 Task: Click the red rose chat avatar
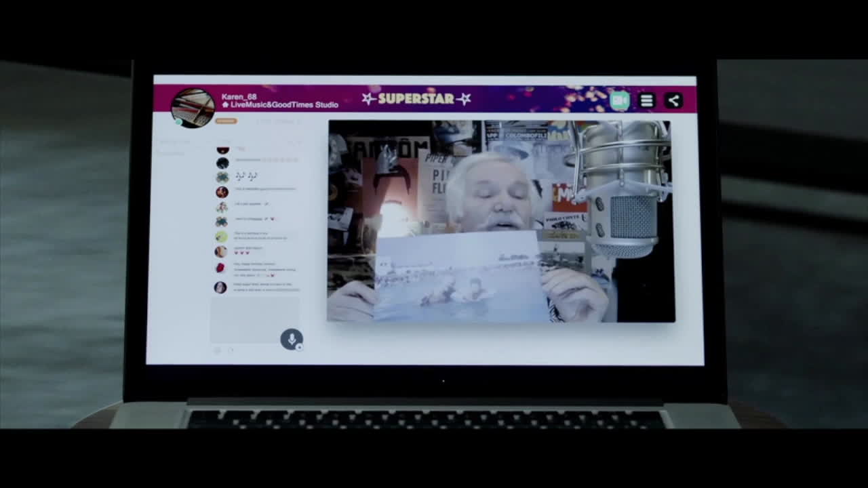click(220, 268)
